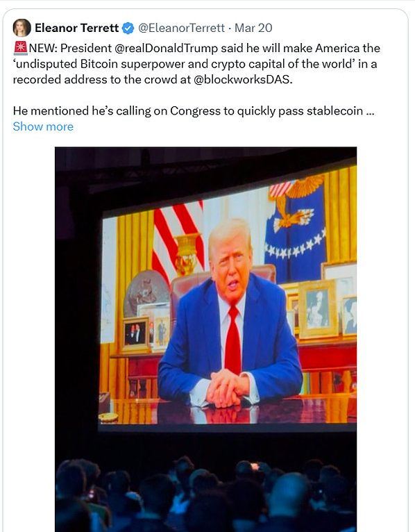Open the @blockworksDAS mention
The image size is (415, 532).
pyautogui.click(x=242, y=79)
